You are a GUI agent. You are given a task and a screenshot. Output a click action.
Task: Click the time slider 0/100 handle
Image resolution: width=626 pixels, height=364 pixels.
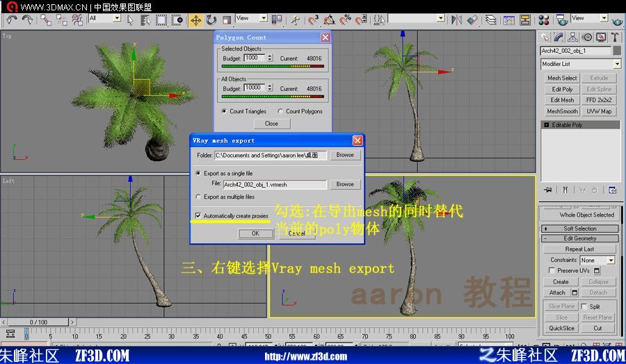[38, 322]
